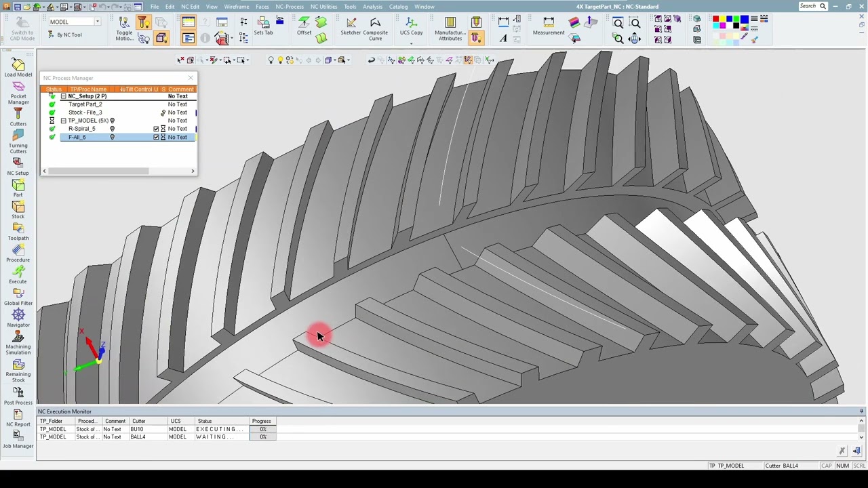
Task: Generate the NC Report
Action: click(18, 418)
